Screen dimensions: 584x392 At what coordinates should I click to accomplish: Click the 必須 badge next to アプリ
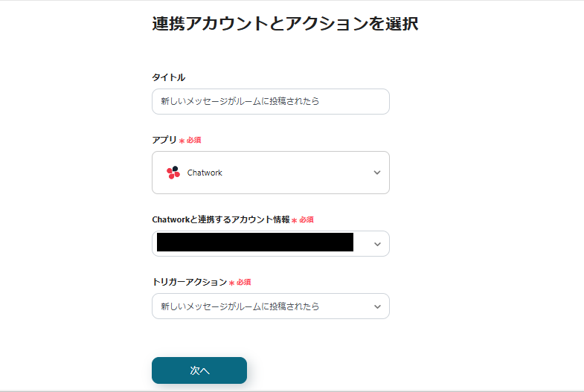click(195, 141)
